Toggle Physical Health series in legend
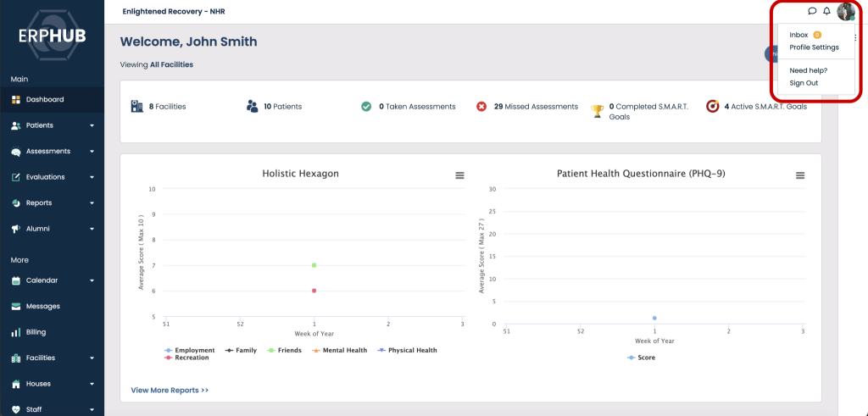Screen dimensions: 868x416 407,350
